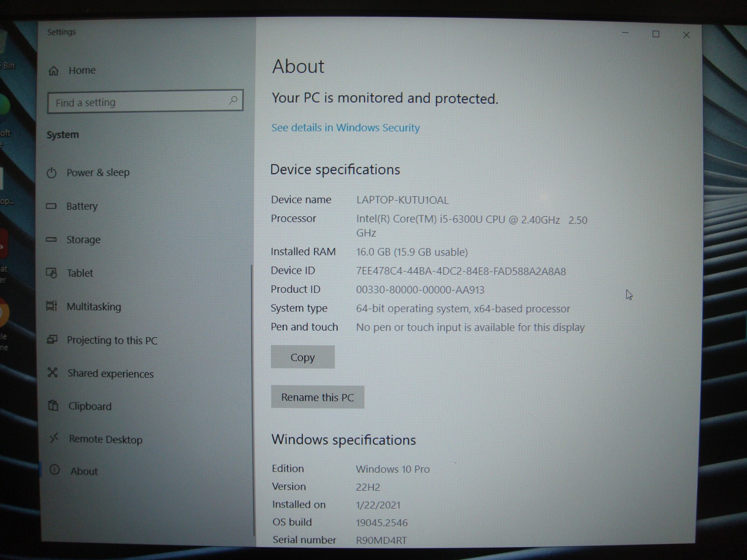Click the Home house icon

54,70
